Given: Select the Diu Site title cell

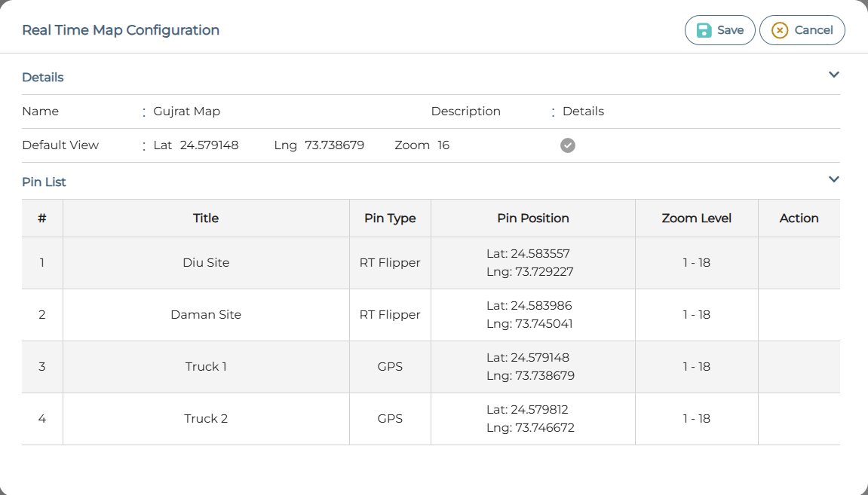Looking at the screenshot, I should point(206,262).
